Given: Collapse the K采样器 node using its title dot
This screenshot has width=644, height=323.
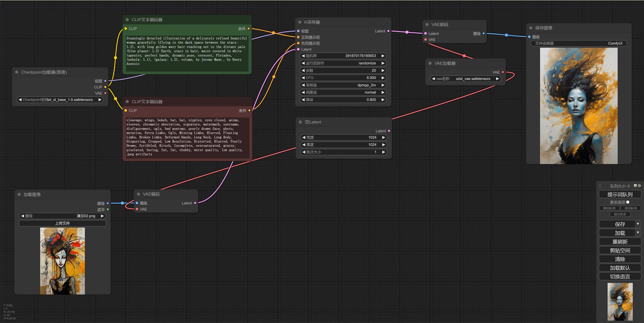Looking at the screenshot, I should 300,22.
